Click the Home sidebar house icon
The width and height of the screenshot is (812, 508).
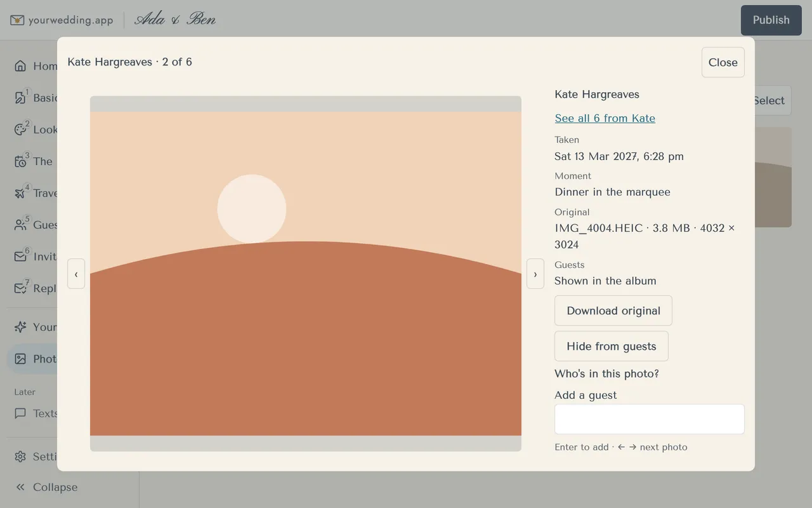point(20,66)
